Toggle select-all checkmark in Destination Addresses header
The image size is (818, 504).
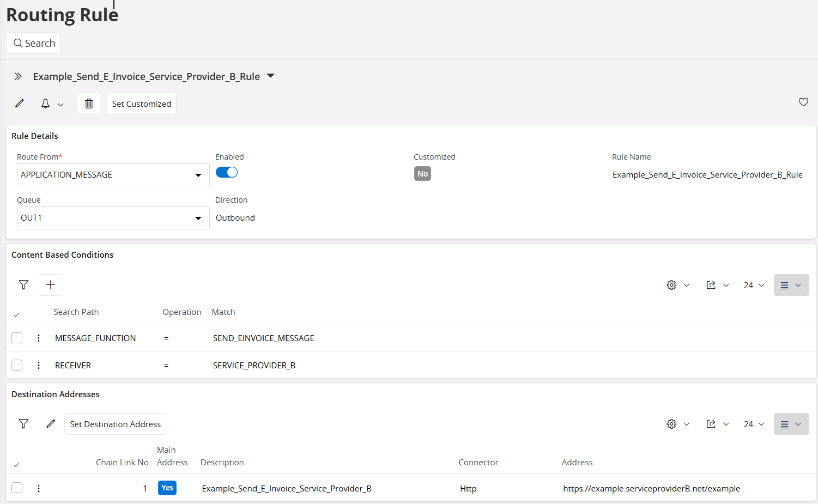point(17,464)
